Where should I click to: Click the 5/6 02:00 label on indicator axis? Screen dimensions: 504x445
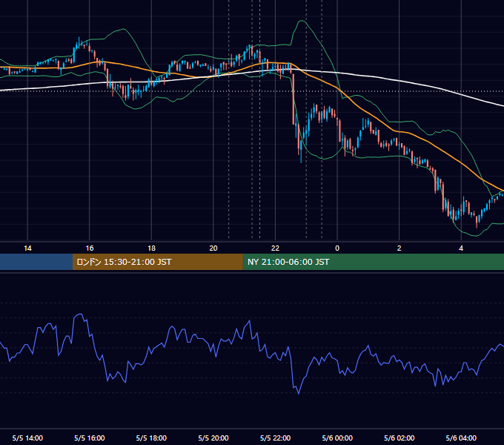click(x=399, y=438)
